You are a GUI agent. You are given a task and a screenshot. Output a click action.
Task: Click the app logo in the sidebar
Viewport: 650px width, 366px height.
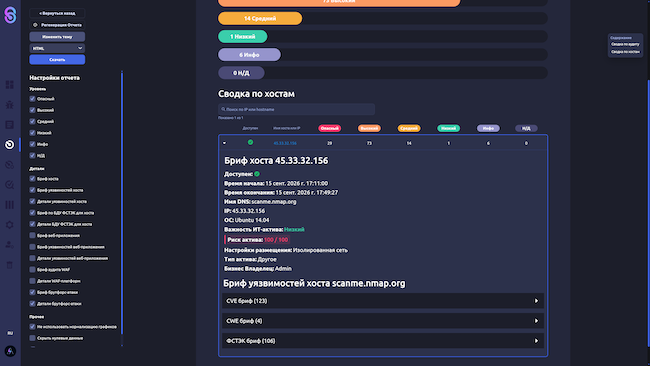[10, 15]
